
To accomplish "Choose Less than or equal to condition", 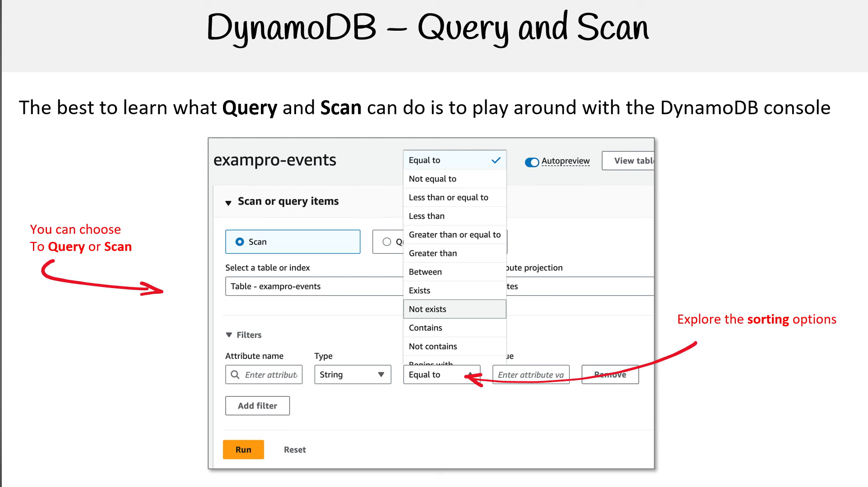I will tap(455, 197).
